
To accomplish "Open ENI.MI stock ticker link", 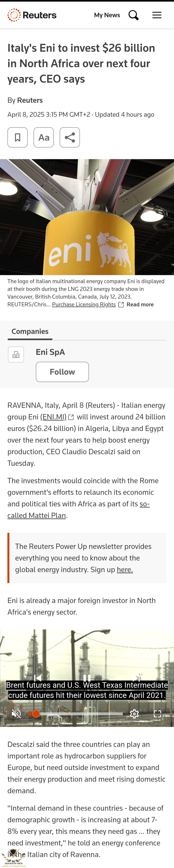I will click(x=53, y=417).
